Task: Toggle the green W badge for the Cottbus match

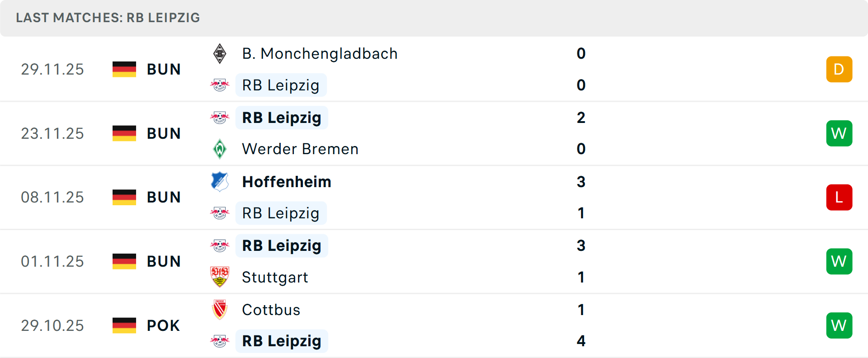Action: click(839, 325)
